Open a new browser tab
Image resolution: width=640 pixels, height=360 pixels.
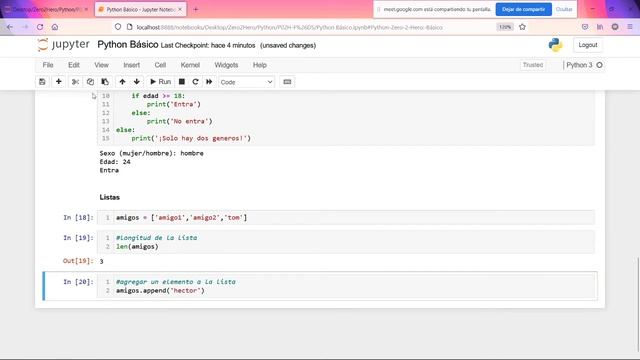coord(196,9)
